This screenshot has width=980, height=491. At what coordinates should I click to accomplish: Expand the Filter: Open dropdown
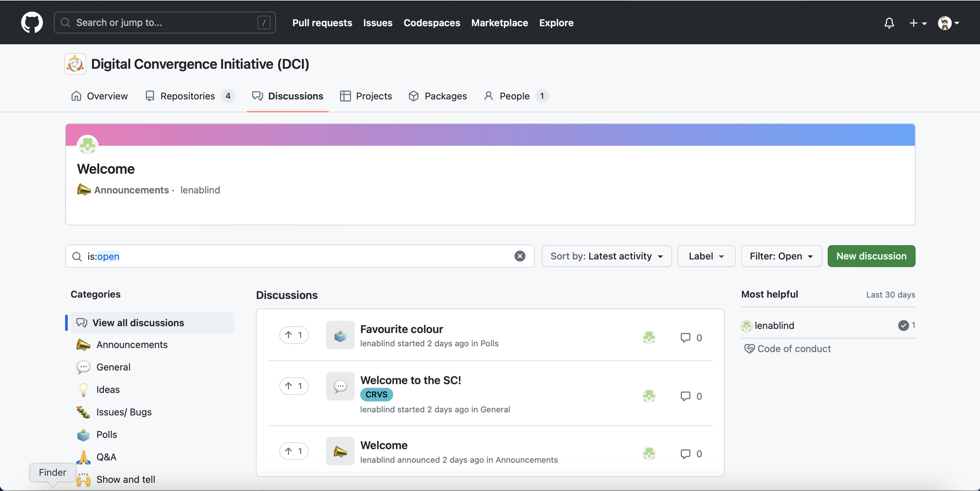(x=781, y=256)
